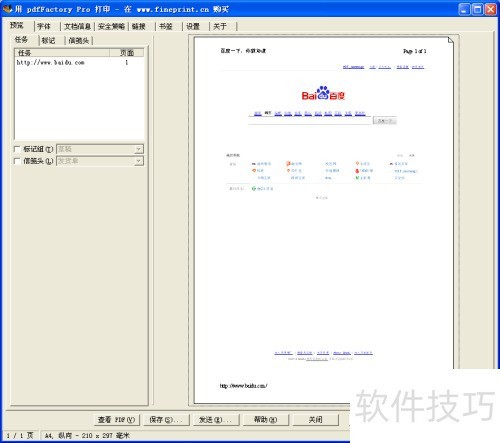This screenshot has height=443, width=500.
Task: Switch to the 预览 tab
Action: click(x=17, y=25)
